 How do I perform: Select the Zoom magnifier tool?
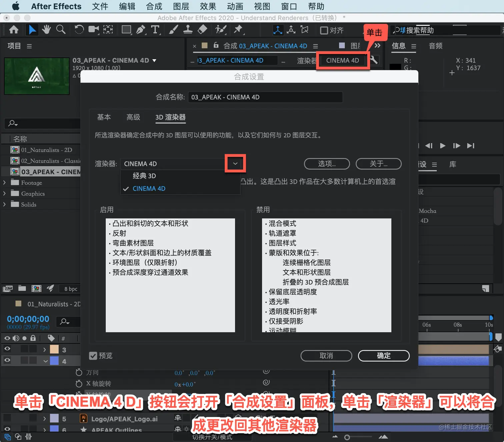tap(61, 30)
